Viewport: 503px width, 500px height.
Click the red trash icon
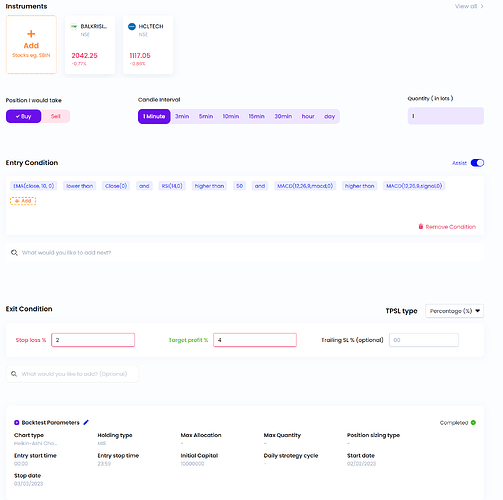[421, 227]
